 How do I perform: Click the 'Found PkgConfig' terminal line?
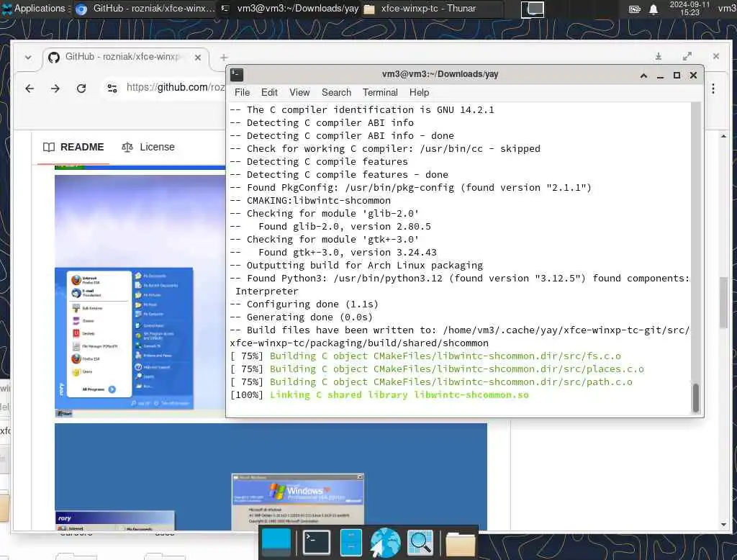(410, 188)
